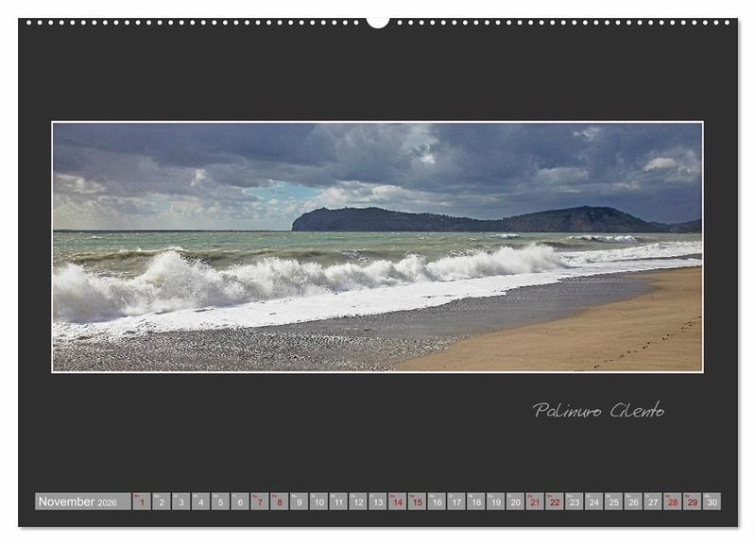This screenshot has height=545, width=756.
Task: Select day 1 in the calendar strip
Action: (142, 502)
